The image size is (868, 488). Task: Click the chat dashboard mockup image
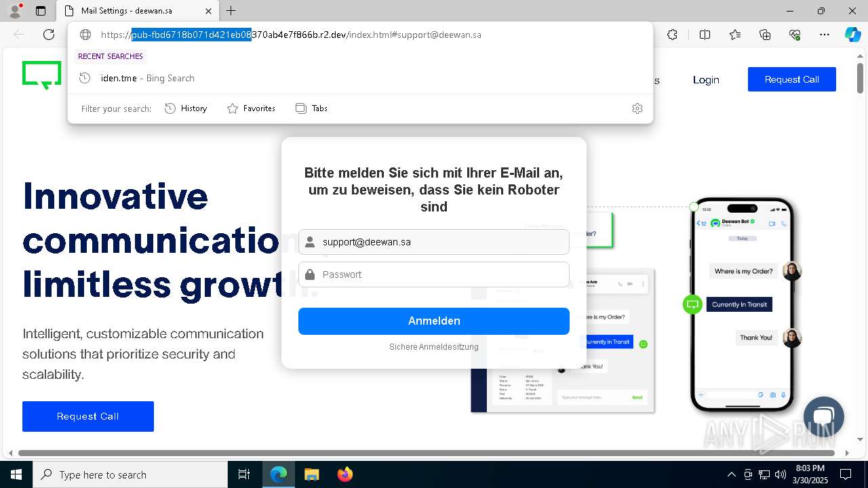563,340
